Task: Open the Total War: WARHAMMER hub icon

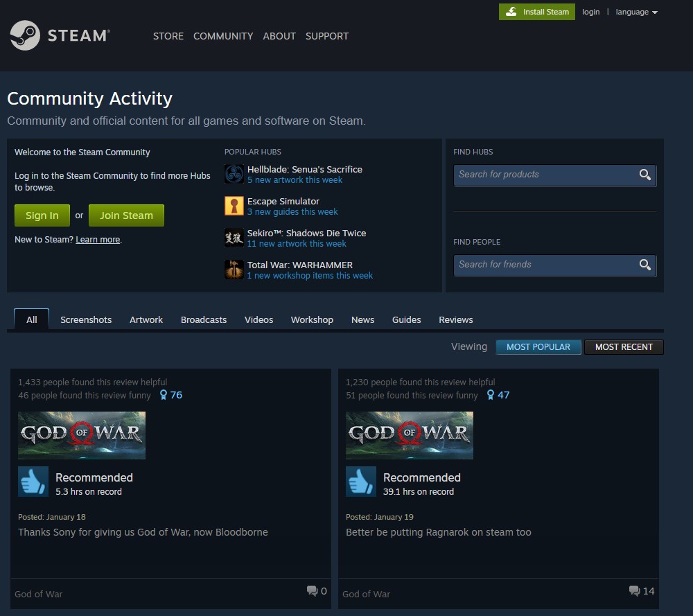Action: pos(234,270)
